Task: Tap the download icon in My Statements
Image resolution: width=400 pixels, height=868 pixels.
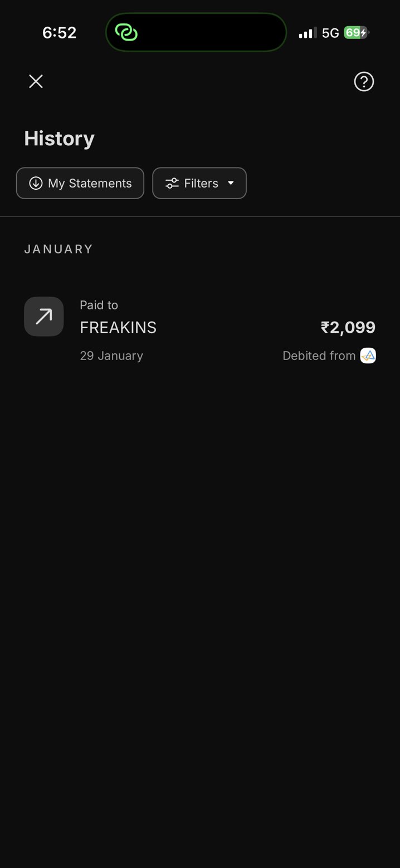Action: pyautogui.click(x=36, y=183)
